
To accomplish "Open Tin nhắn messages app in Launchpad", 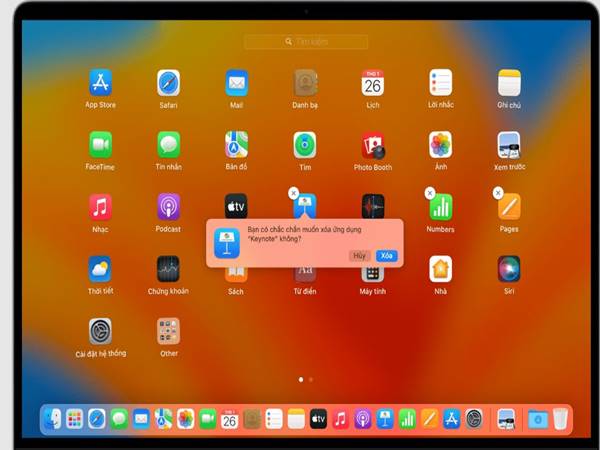I will pos(168,145).
